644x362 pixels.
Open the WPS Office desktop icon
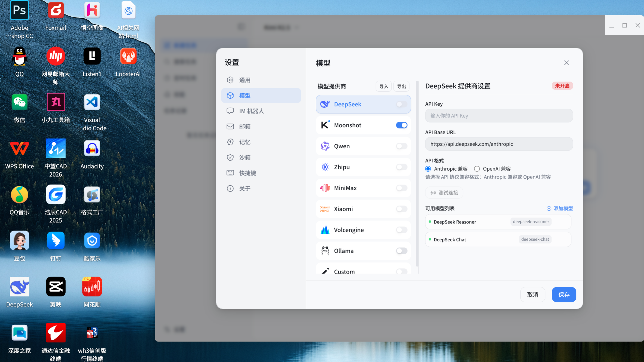(x=19, y=149)
